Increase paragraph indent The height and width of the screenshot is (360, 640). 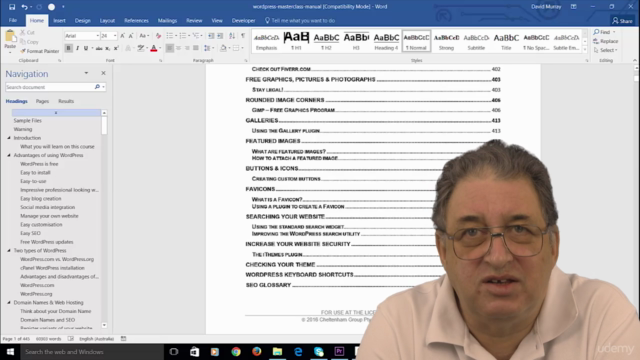tap(220, 36)
